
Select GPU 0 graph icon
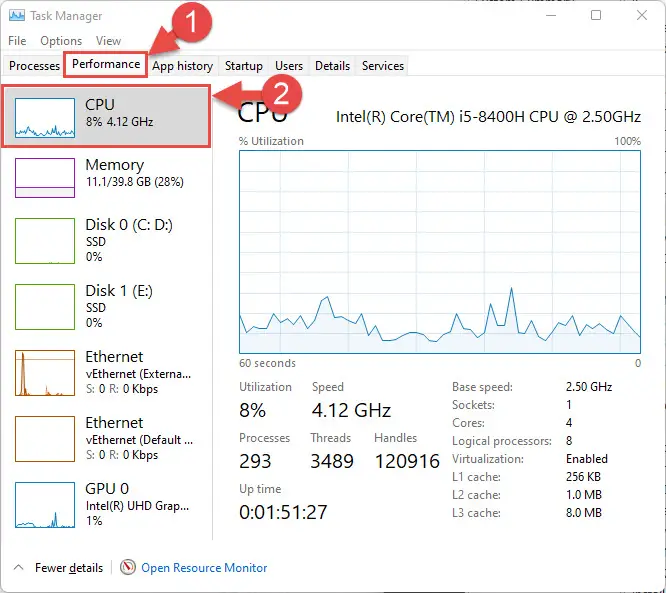[45, 505]
